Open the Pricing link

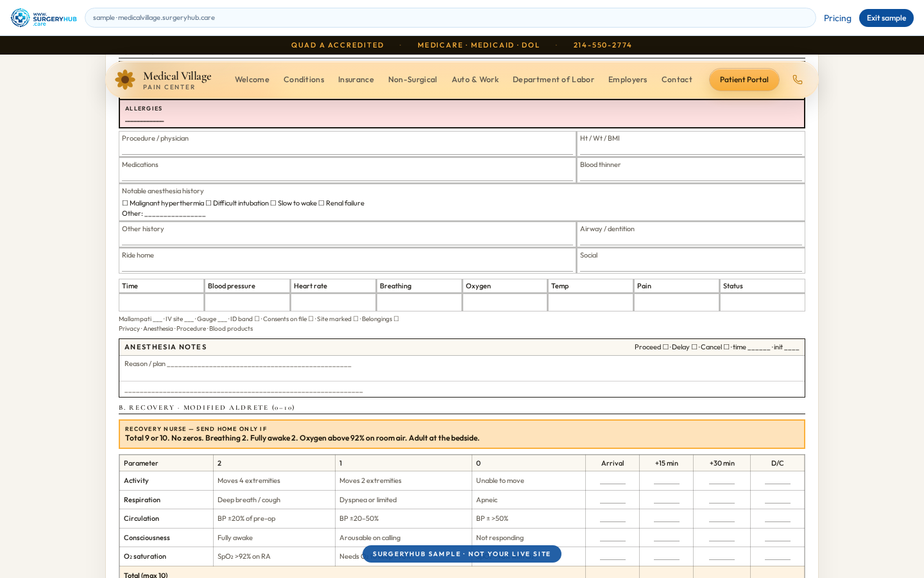(x=837, y=18)
